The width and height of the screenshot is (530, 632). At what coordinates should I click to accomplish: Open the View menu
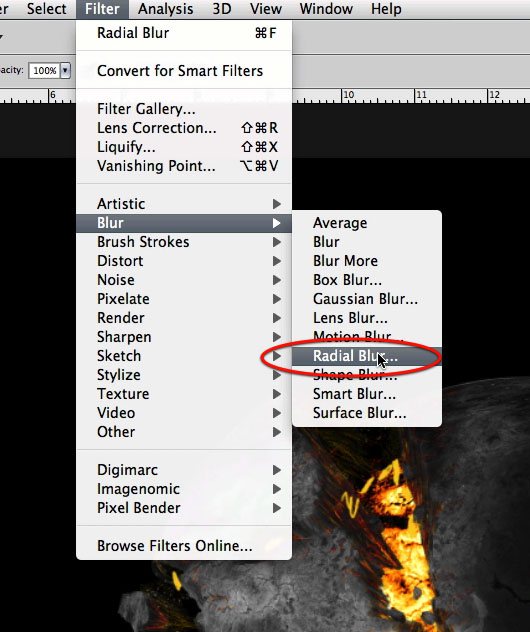click(x=266, y=9)
